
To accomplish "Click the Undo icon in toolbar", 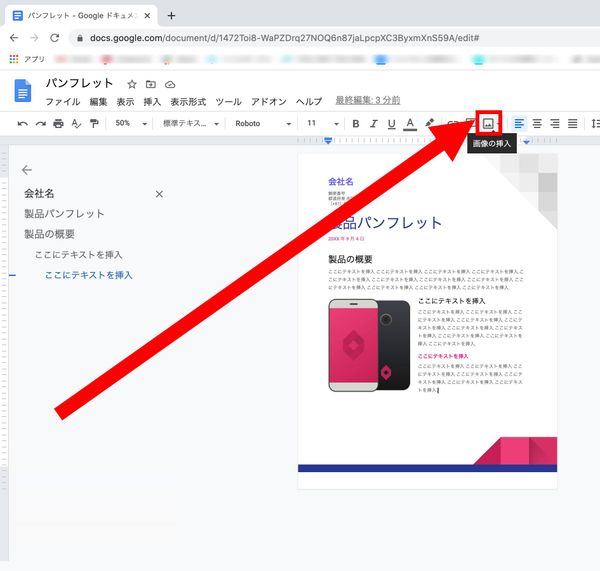I will [23, 124].
